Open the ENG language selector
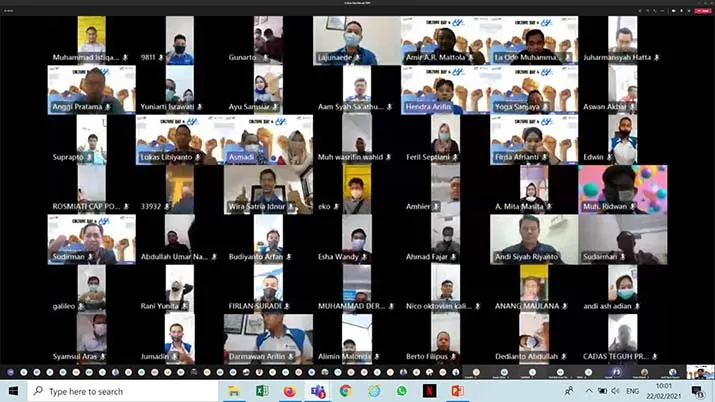 pos(634,391)
